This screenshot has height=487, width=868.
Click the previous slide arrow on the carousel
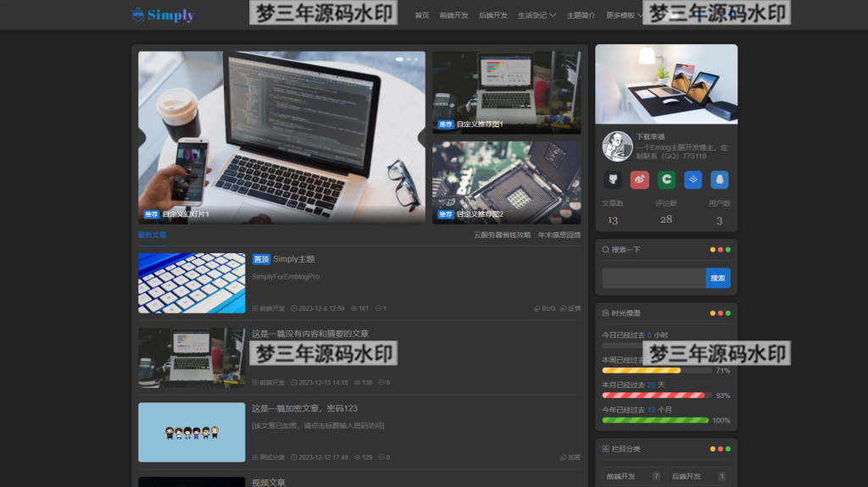[142, 138]
